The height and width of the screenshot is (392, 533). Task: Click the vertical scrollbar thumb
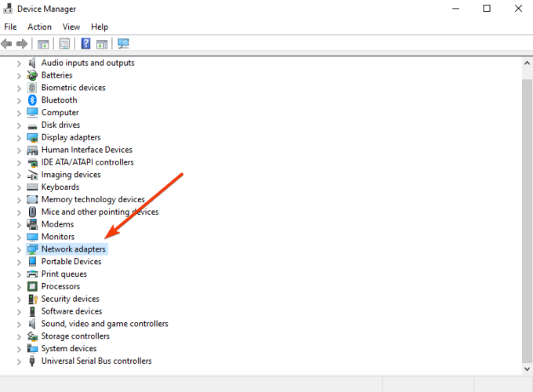click(x=527, y=221)
